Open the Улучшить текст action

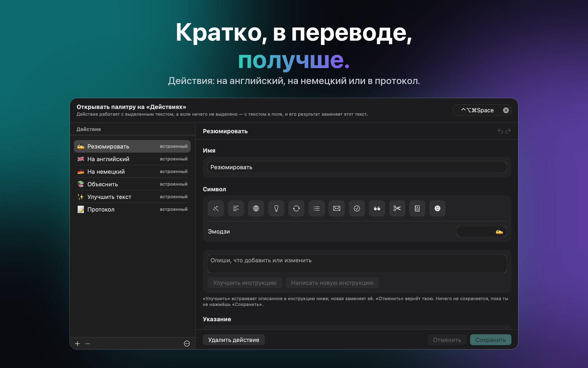click(x=132, y=197)
